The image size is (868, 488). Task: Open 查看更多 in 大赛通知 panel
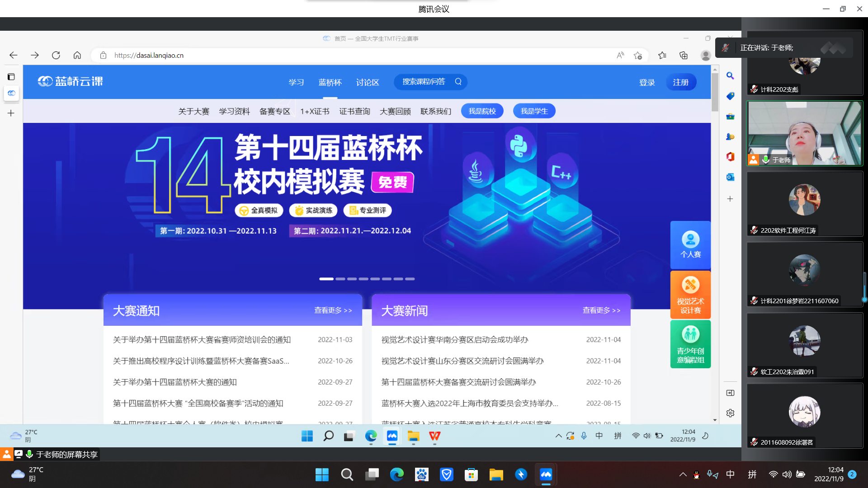pyautogui.click(x=333, y=310)
